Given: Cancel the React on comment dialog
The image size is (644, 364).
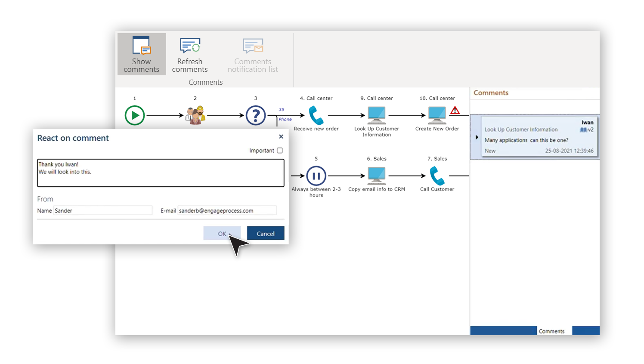Looking at the screenshot, I should 265,233.
